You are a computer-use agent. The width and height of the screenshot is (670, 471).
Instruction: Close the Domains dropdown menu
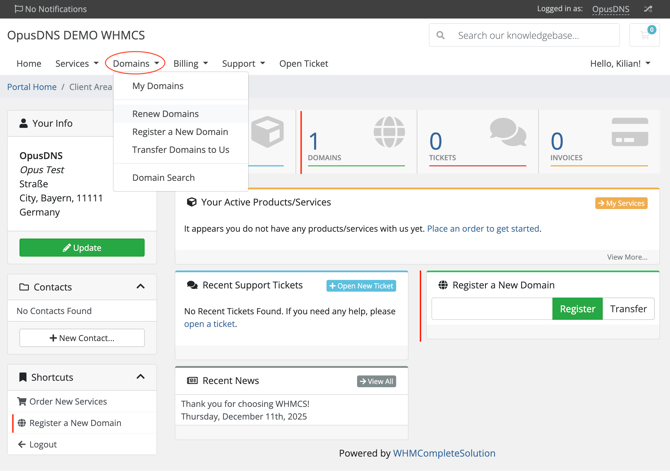click(135, 63)
